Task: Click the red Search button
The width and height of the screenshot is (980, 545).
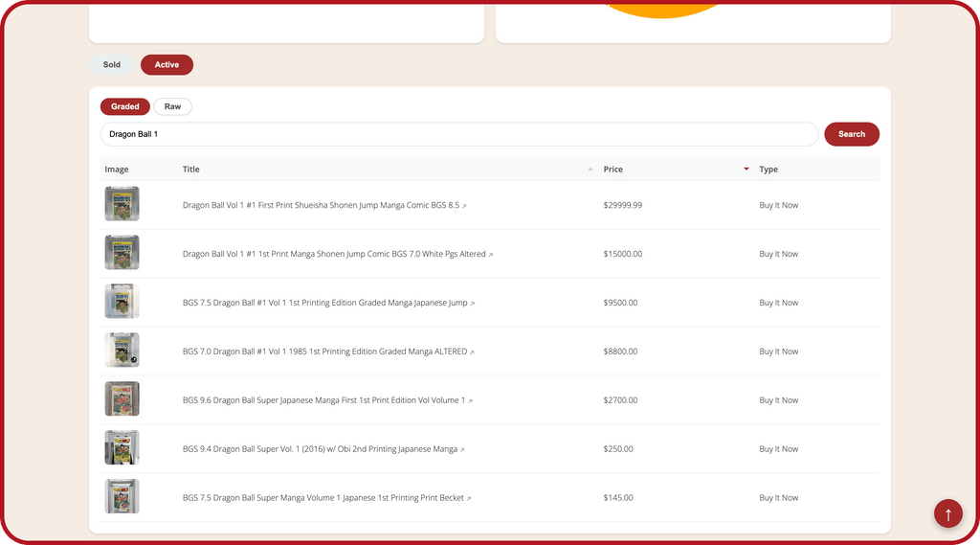Action: (x=852, y=134)
